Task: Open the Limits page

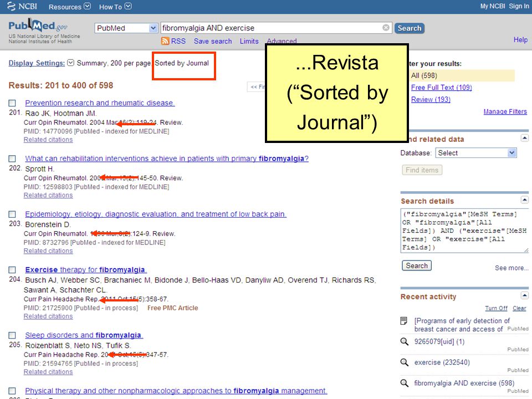Action: click(x=249, y=41)
